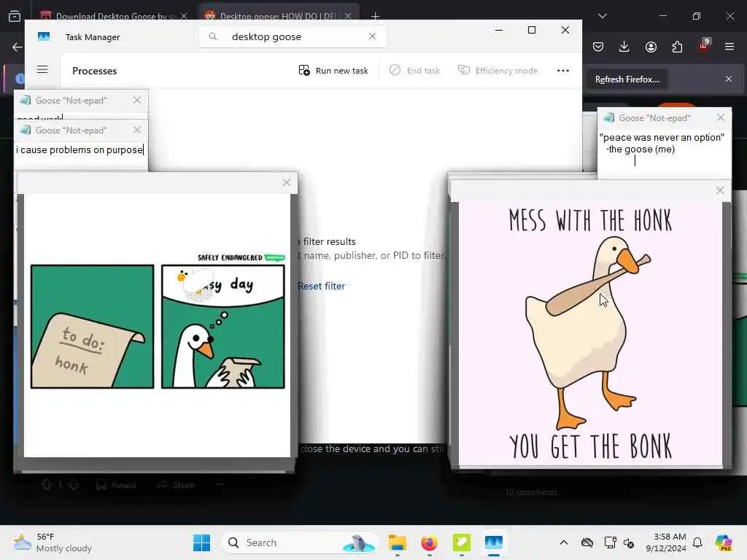
Task: Close the topmost left Goose Not-epad window
Action: [x=137, y=100]
